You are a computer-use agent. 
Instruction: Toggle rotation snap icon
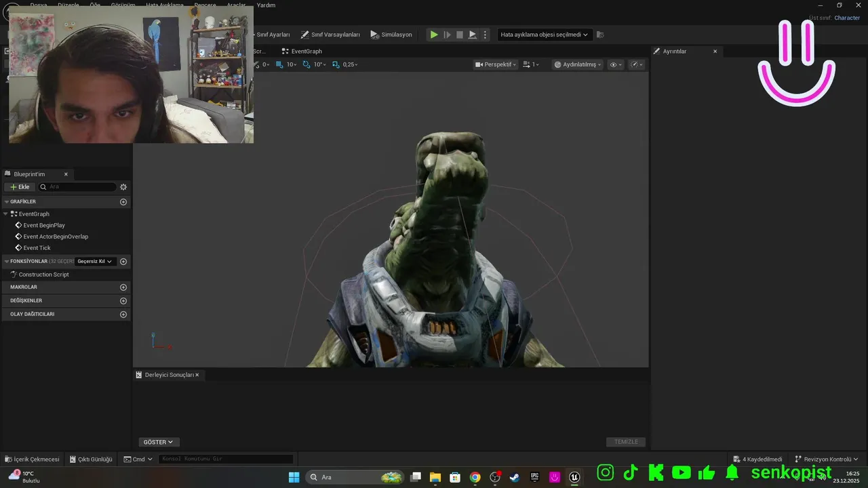(307, 64)
